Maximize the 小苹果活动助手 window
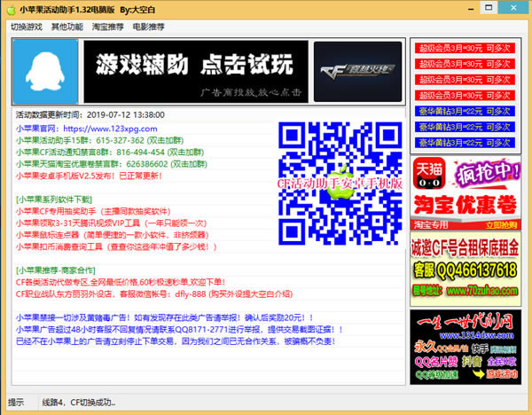 489,8
